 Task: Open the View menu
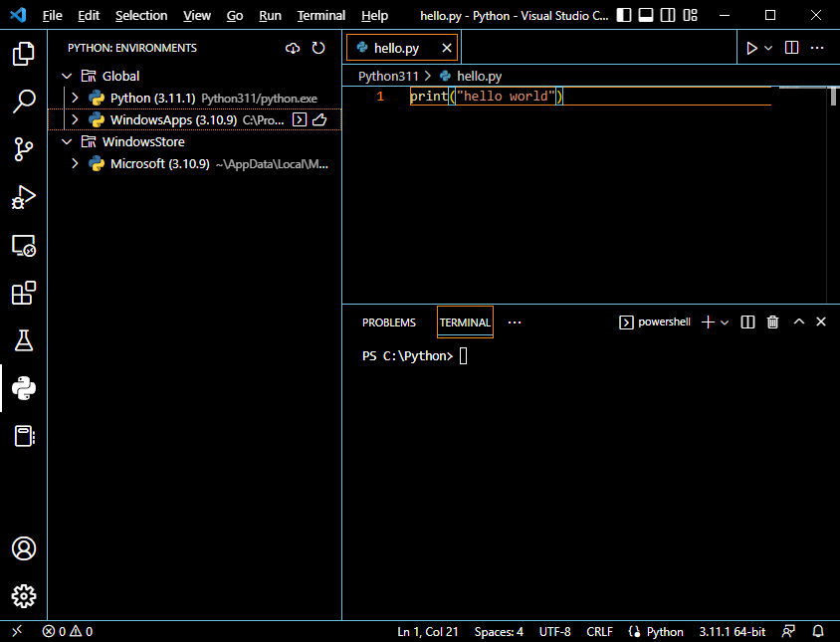[x=197, y=16]
